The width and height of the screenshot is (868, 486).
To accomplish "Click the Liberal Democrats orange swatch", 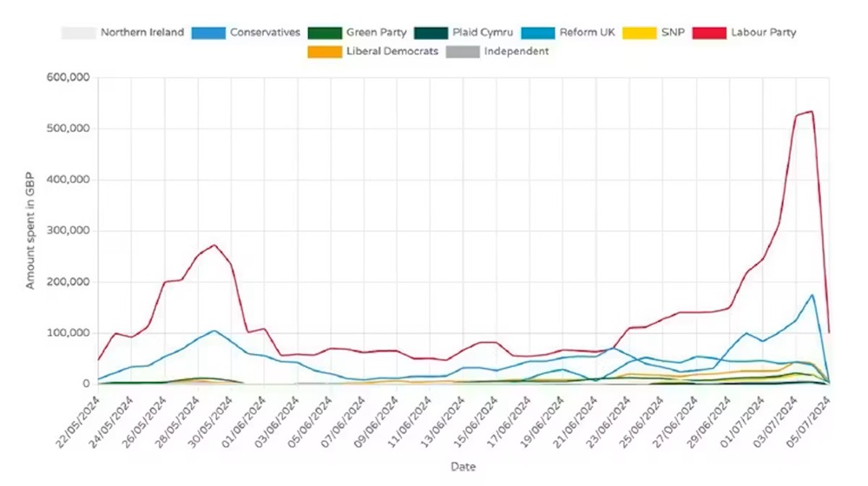I will pyautogui.click(x=323, y=51).
